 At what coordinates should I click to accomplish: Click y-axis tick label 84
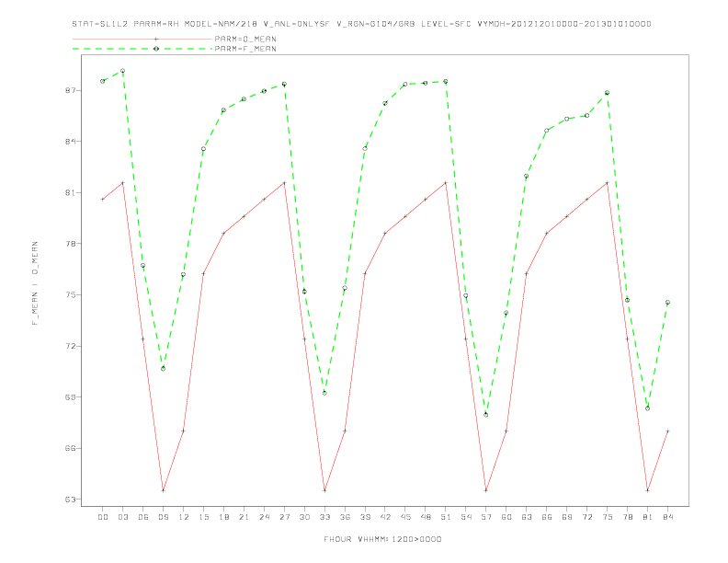coord(71,142)
